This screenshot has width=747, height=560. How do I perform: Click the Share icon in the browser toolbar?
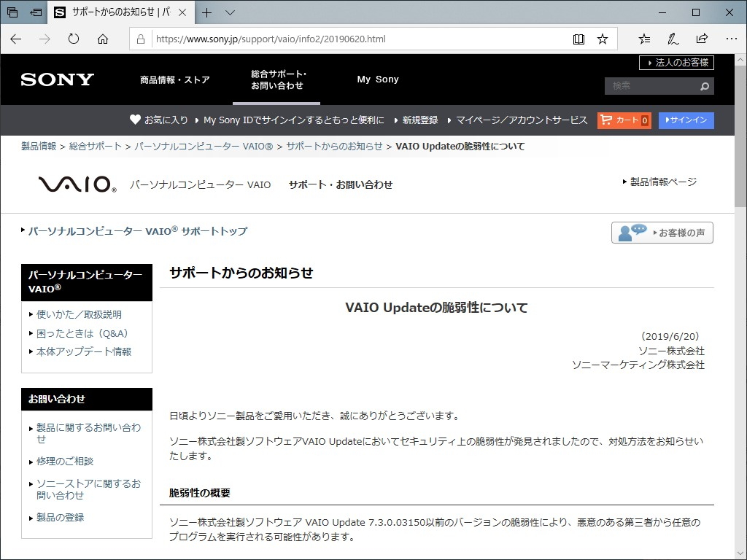[x=702, y=39]
